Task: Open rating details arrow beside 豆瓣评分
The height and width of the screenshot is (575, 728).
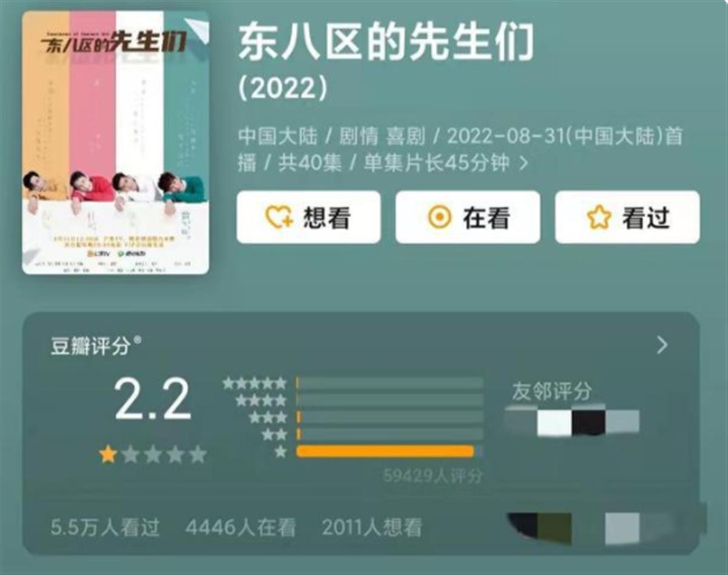Action: 662,345
